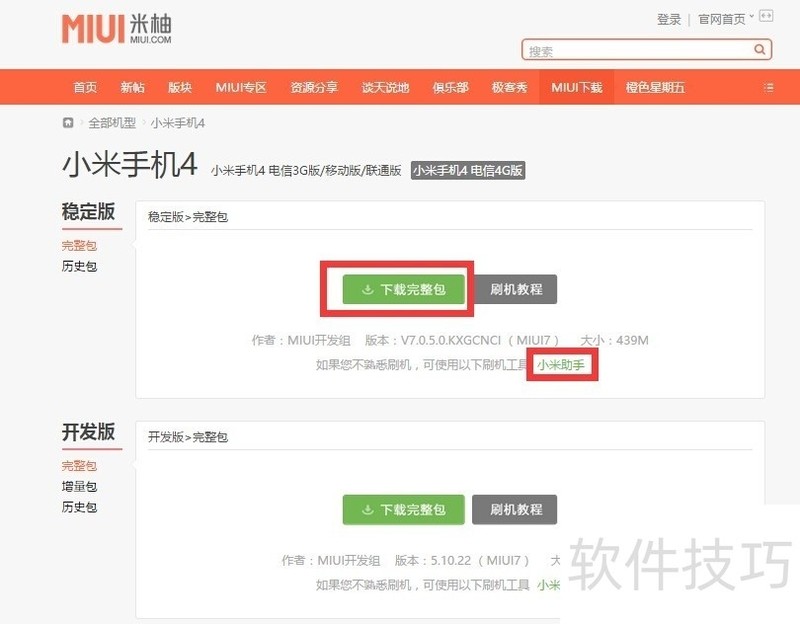The width and height of the screenshot is (800, 624).
Task: Click the home breadcrumb icon
Action: tap(68, 122)
